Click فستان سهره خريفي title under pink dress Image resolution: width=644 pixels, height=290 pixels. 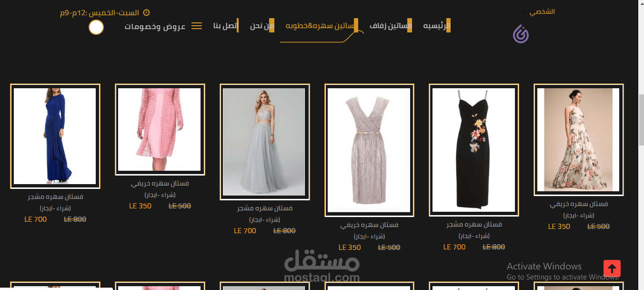160,183
